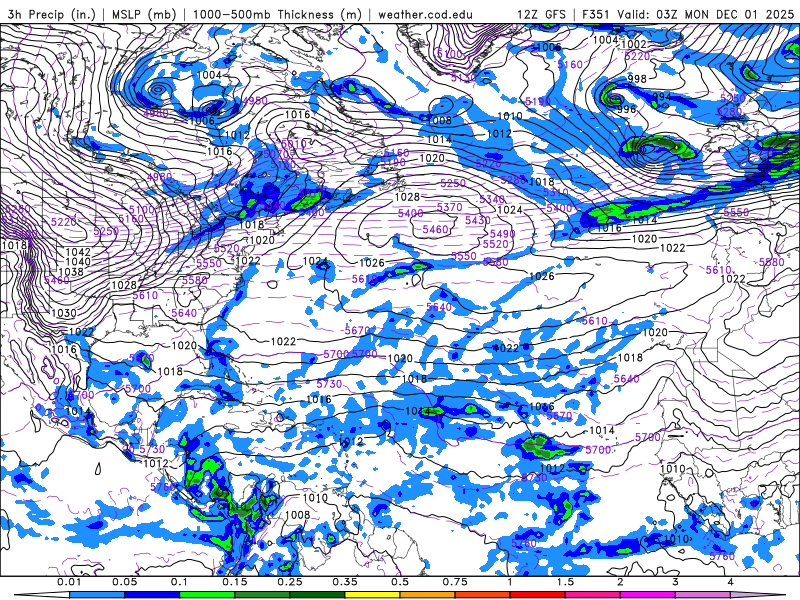This screenshot has width=800, height=600.
Task: Click the 998 mb pressure contour label
Action: point(637,79)
